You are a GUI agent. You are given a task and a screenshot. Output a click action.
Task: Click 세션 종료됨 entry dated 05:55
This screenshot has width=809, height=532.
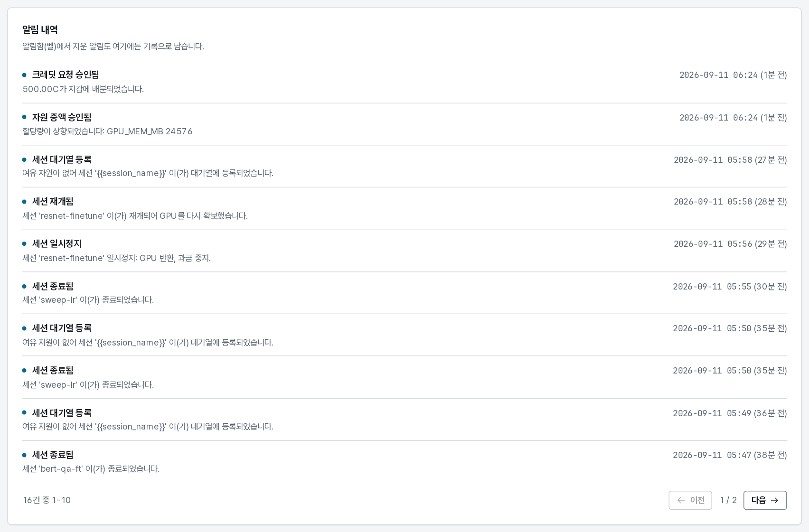click(x=404, y=293)
